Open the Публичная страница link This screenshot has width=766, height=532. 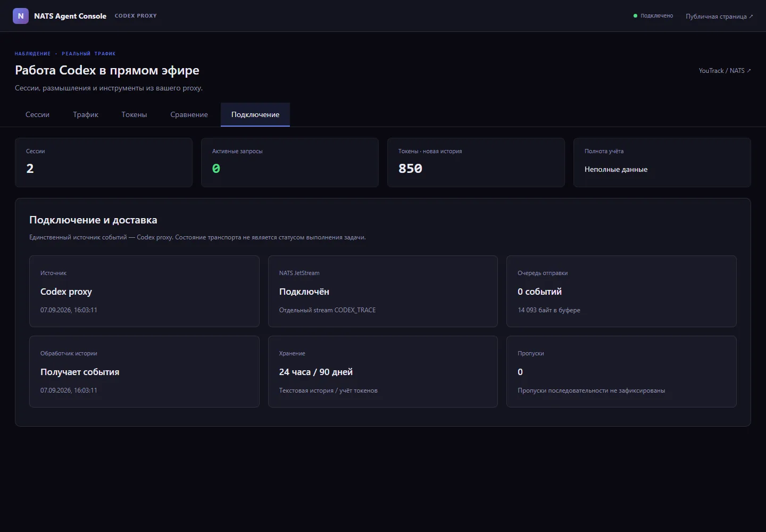[x=719, y=16]
